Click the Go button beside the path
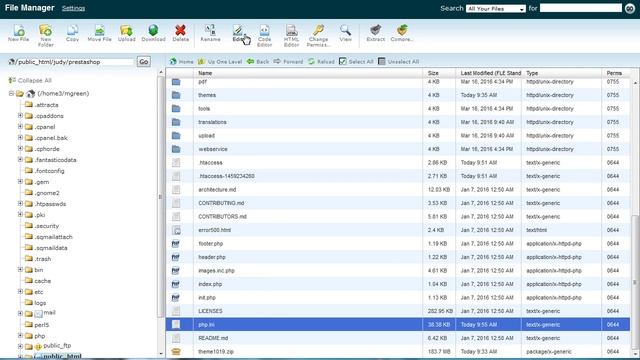The height and width of the screenshot is (360, 640). 144,62
